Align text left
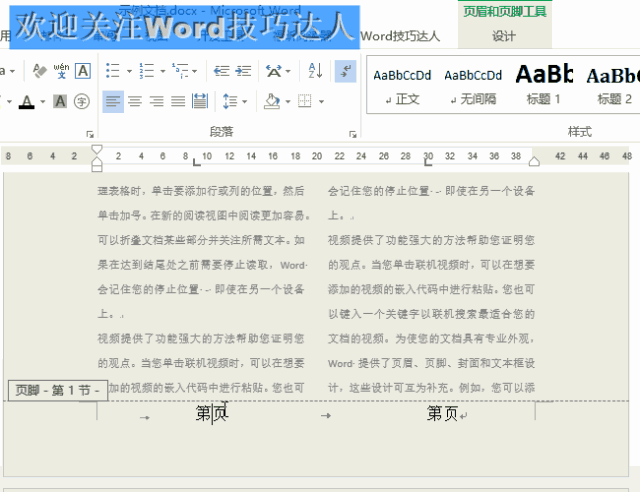This screenshot has width=640, height=492. click(113, 101)
